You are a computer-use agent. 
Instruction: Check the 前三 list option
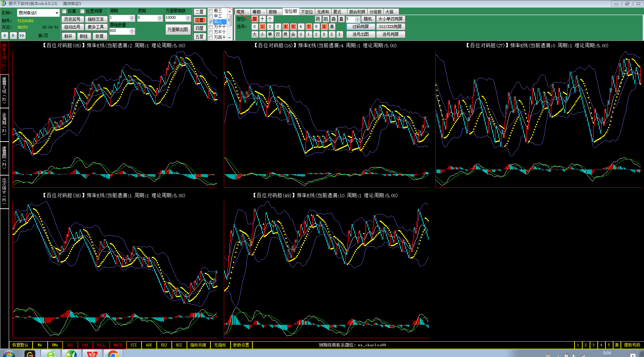click(211, 11)
